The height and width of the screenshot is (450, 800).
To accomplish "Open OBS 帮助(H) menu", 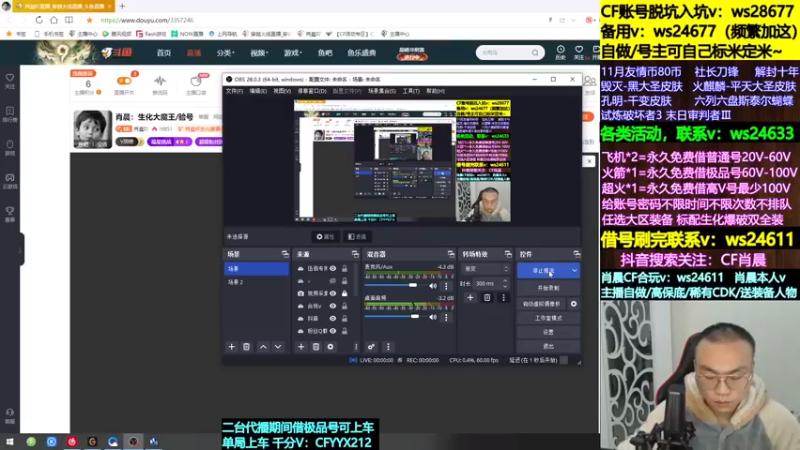I will [x=435, y=91].
